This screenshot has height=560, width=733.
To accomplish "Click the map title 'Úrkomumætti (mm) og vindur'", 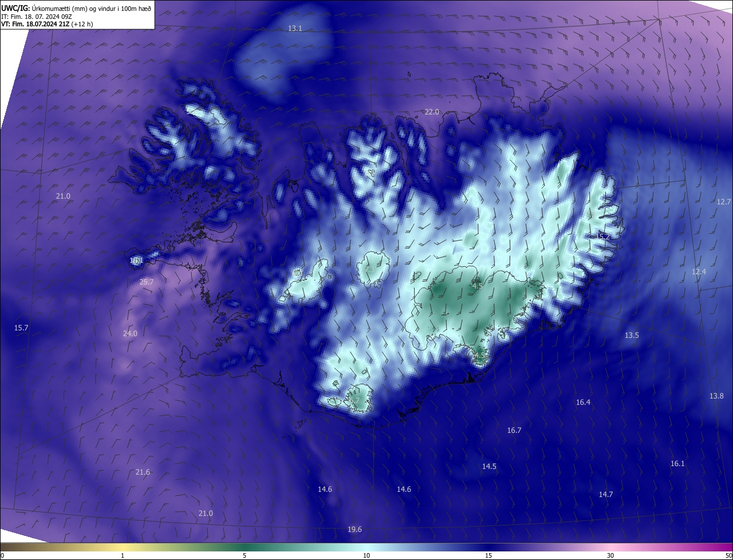I will pos(73,8).
